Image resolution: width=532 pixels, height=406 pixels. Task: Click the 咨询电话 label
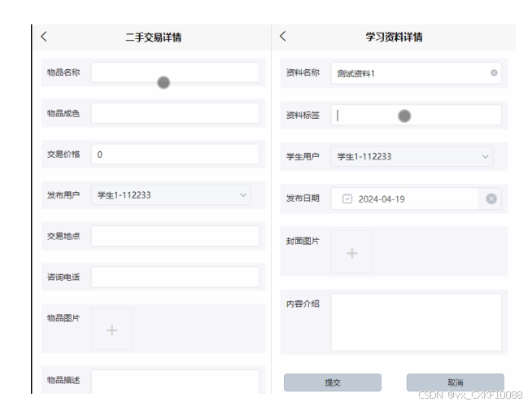(63, 277)
